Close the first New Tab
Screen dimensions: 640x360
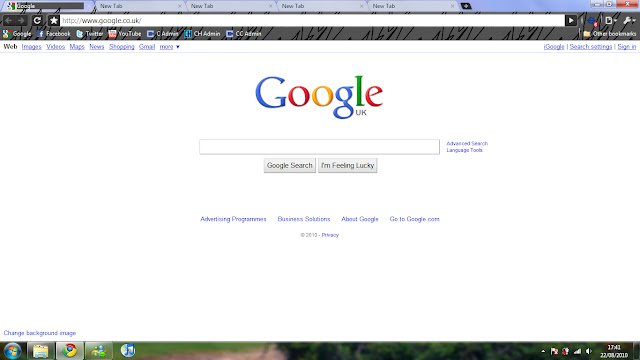coord(180,6)
